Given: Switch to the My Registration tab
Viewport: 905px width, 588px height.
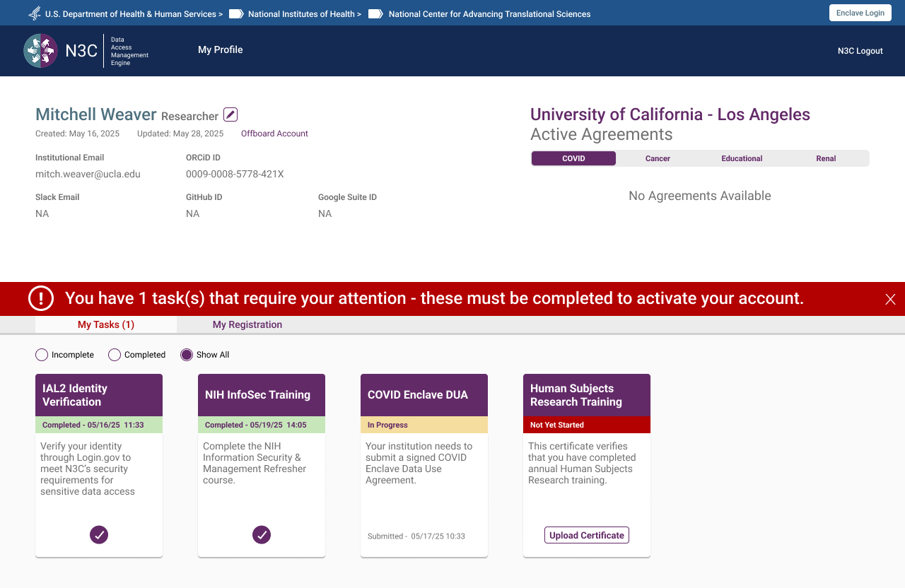Looking at the screenshot, I should tap(247, 324).
